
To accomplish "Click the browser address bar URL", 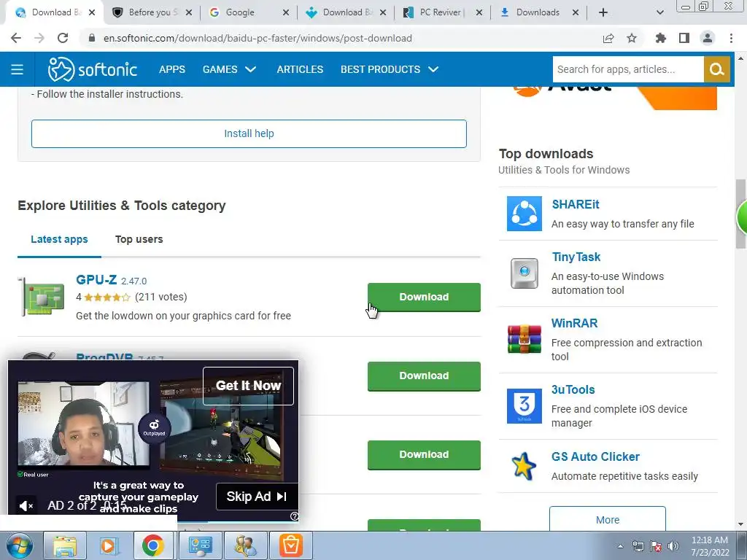I will 258,38.
